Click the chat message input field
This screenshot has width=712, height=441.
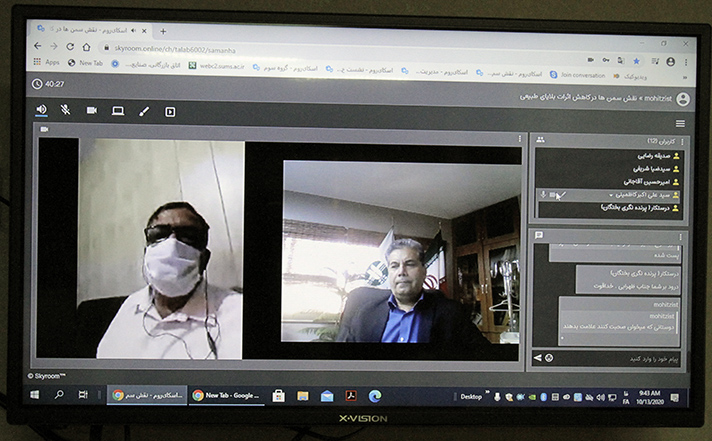[618, 358]
